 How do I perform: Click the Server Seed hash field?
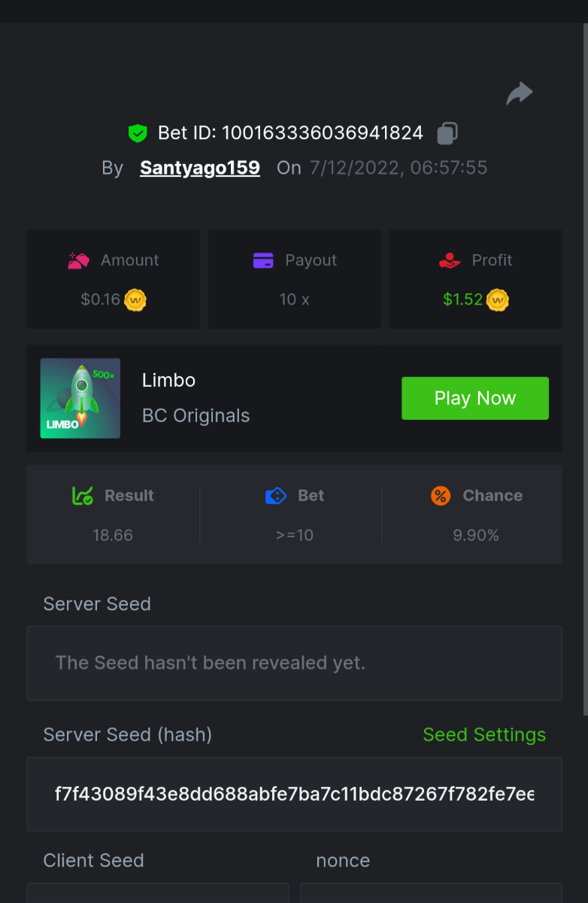point(294,794)
